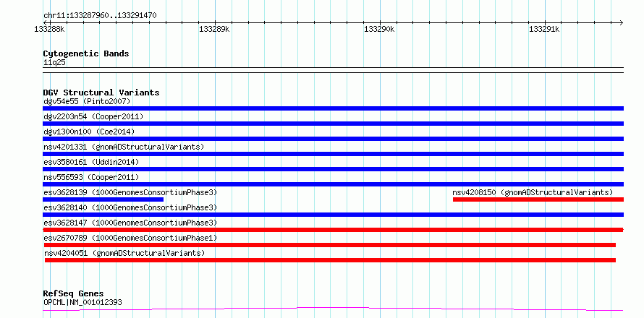Click the red bar under esv3628147
This screenshot has height=318, width=644.
(x=333, y=230)
